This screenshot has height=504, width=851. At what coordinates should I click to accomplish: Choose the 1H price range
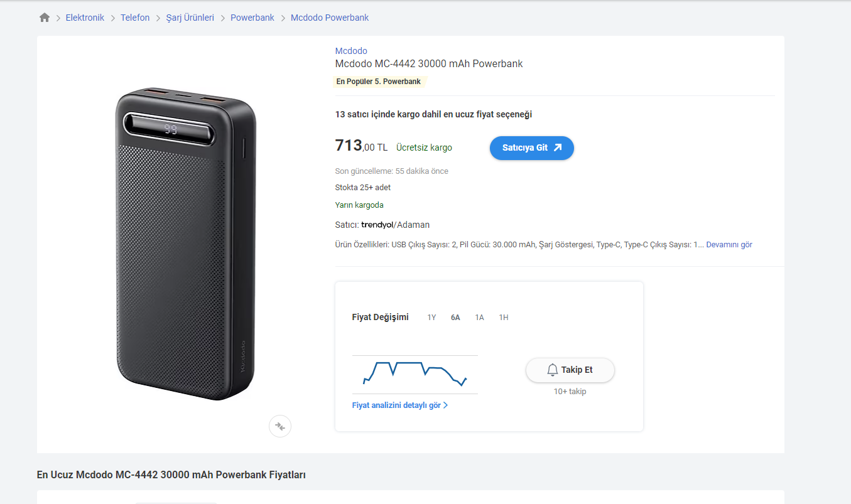click(504, 318)
